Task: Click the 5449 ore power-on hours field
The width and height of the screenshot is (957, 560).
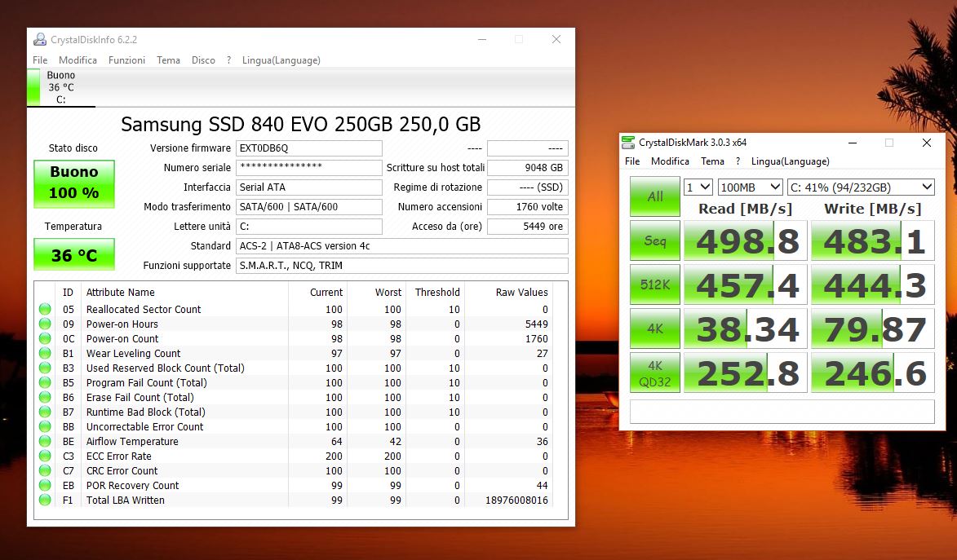Action: coord(528,227)
